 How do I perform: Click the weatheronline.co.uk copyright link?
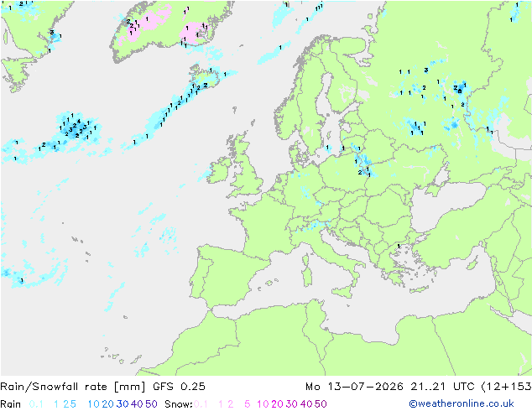[462, 403]
